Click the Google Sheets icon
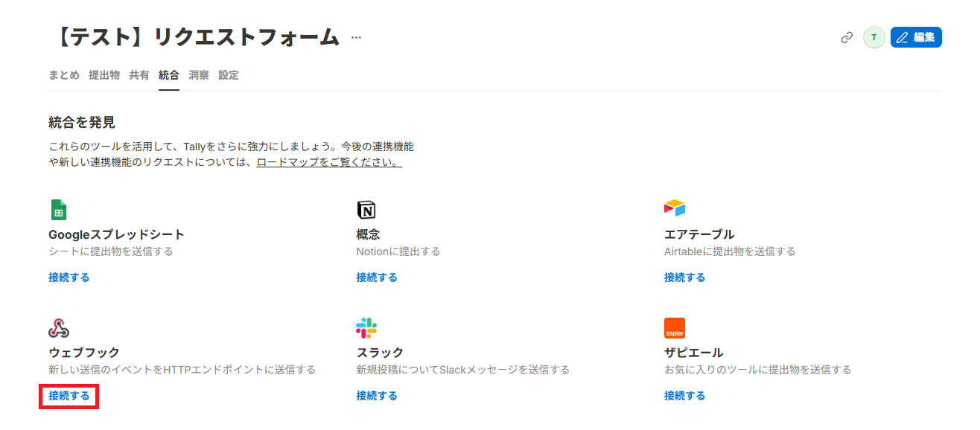This screenshot has height=430, width=980. [59, 210]
